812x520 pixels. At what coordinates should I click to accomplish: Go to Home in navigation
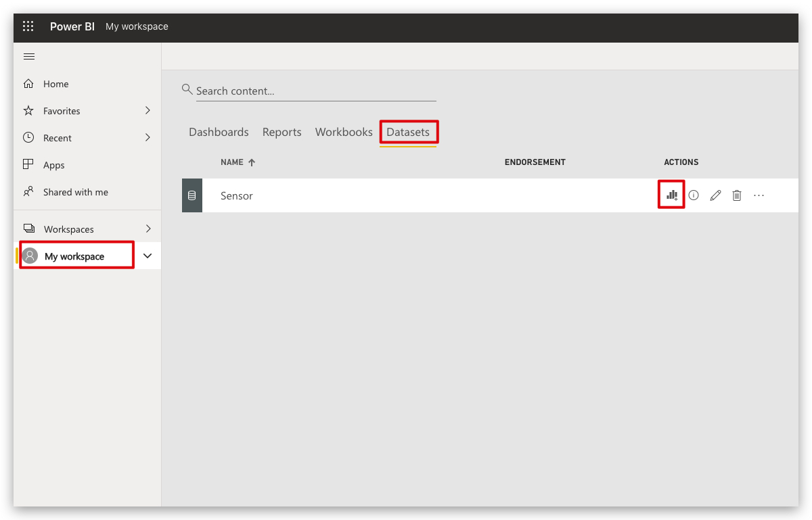pyautogui.click(x=56, y=84)
